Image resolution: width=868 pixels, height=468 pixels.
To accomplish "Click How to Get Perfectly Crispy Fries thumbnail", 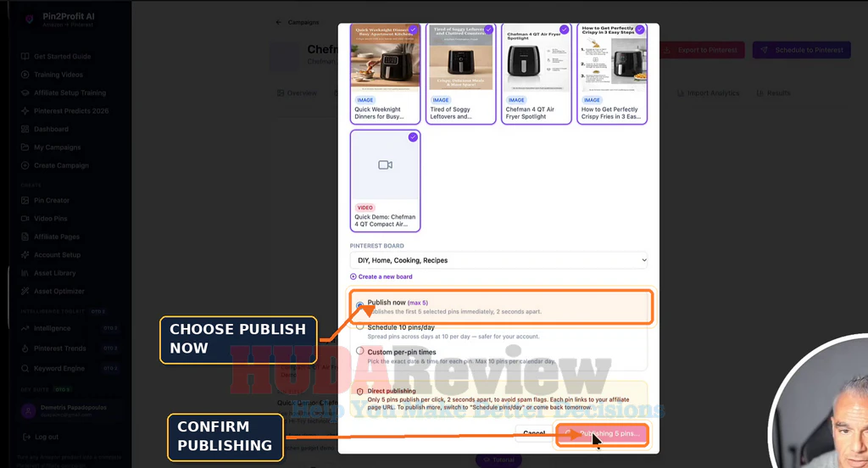I will pos(612,58).
